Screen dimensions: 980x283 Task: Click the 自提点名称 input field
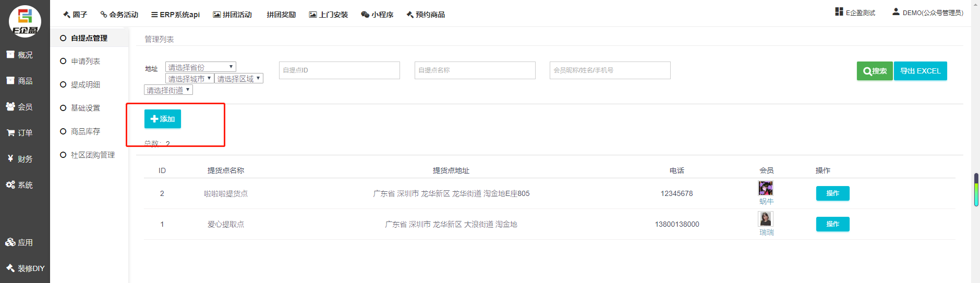(x=475, y=70)
